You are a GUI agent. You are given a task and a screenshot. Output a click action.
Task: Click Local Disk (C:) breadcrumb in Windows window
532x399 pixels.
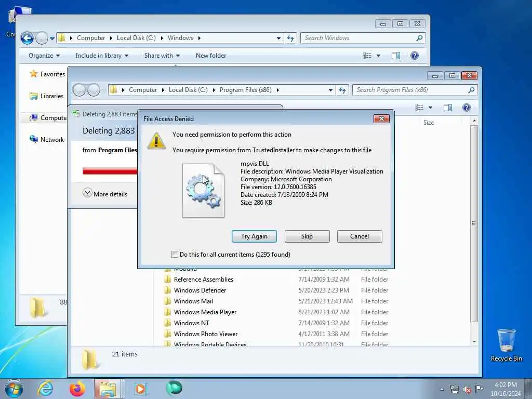point(136,38)
